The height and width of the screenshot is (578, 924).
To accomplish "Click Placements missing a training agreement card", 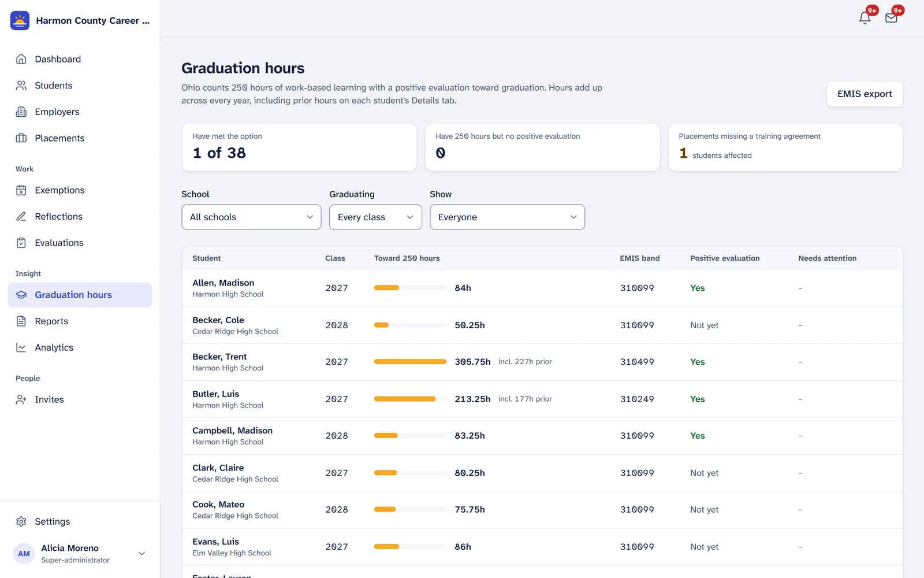I will [x=785, y=147].
